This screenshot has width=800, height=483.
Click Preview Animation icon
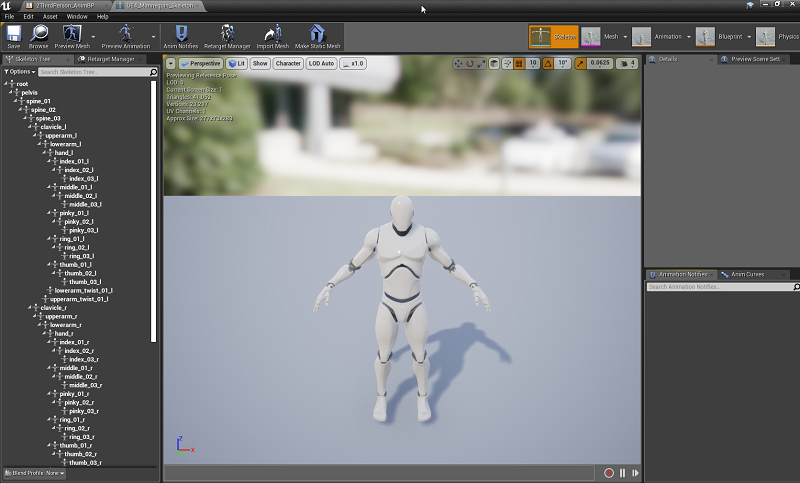point(126,34)
